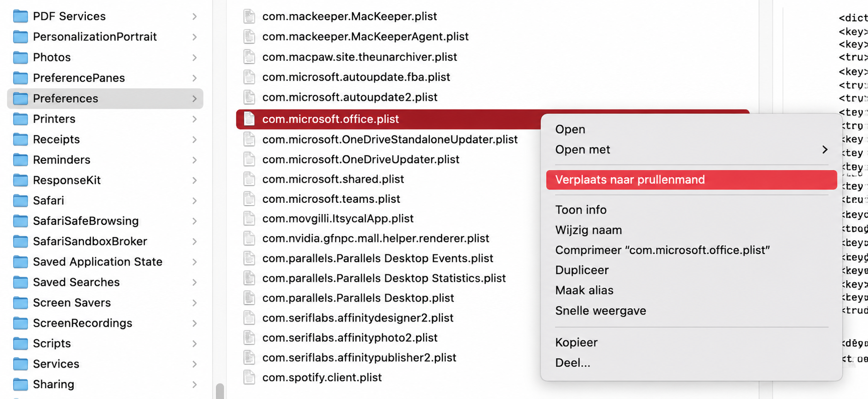Image resolution: width=868 pixels, height=399 pixels.
Task: Click the com.microsoft.shared.plist file icon
Action: [249, 179]
